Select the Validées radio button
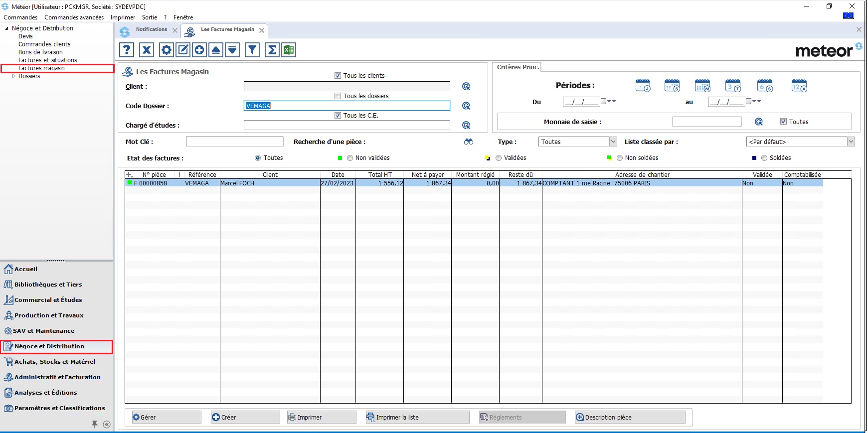Image resolution: width=868 pixels, height=433 pixels. pyautogui.click(x=499, y=158)
